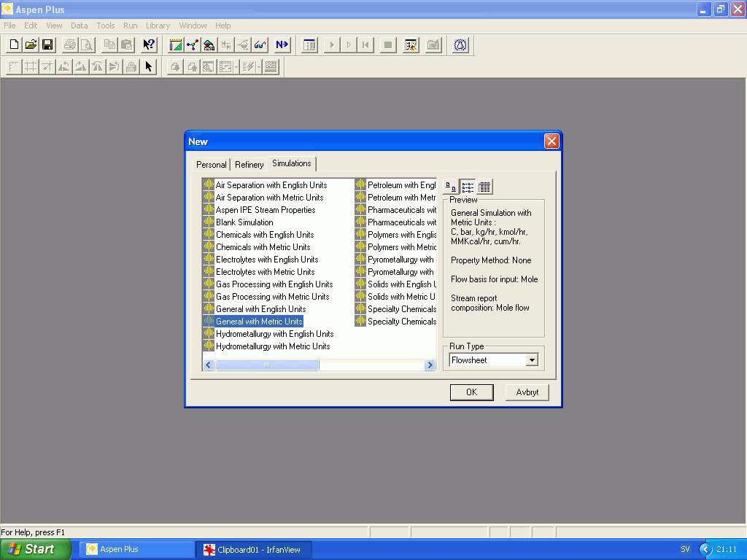Click the Print Preview icon
The image size is (747, 560).
(x=87, y=44)
